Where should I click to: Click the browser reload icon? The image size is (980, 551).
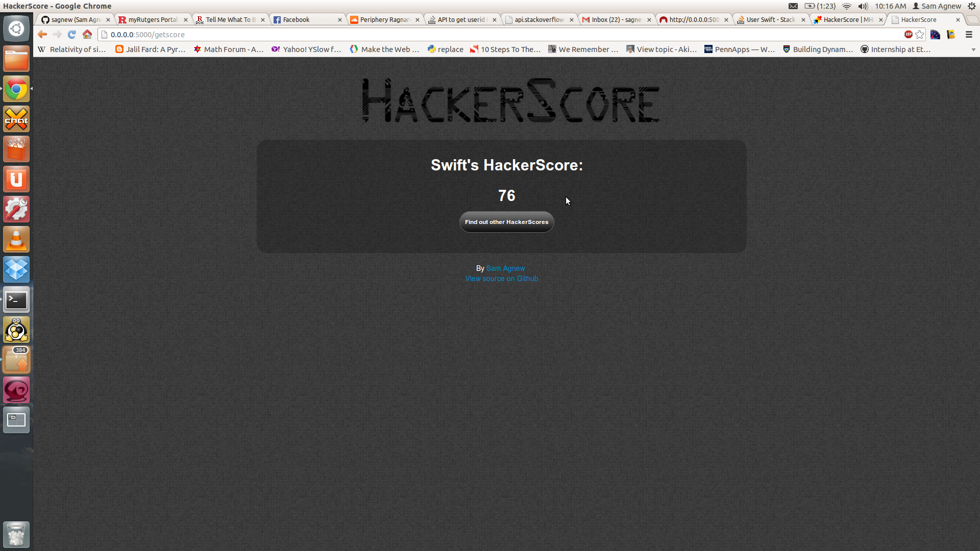tap(72, 35)
